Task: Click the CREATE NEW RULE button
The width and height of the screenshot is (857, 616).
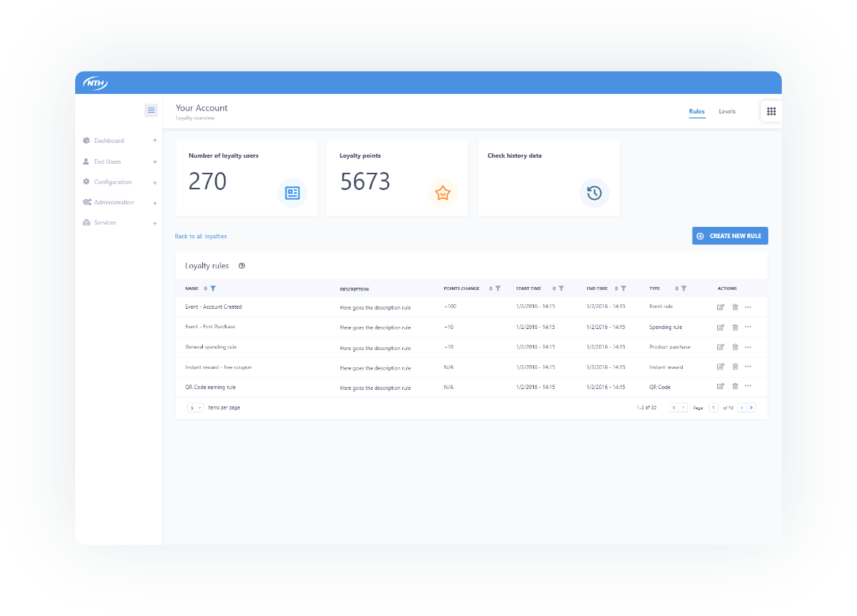Action: coord(729,235)
